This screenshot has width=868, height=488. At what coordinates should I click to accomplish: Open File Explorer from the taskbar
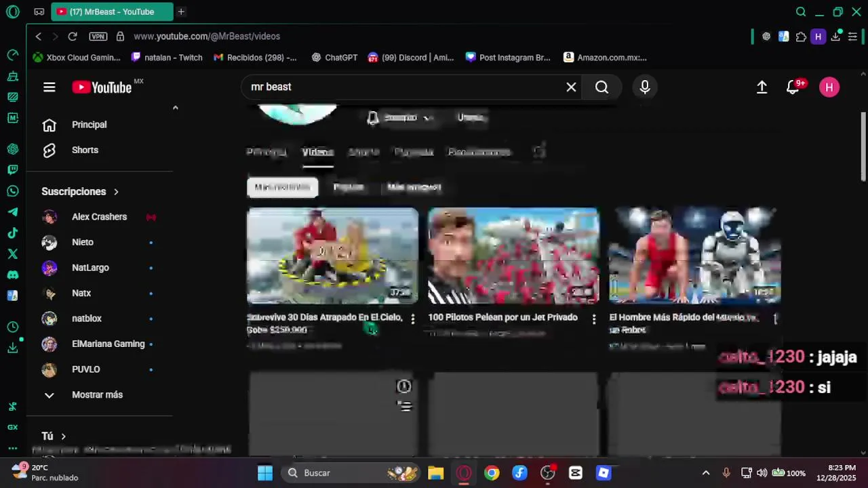[435, 473]
